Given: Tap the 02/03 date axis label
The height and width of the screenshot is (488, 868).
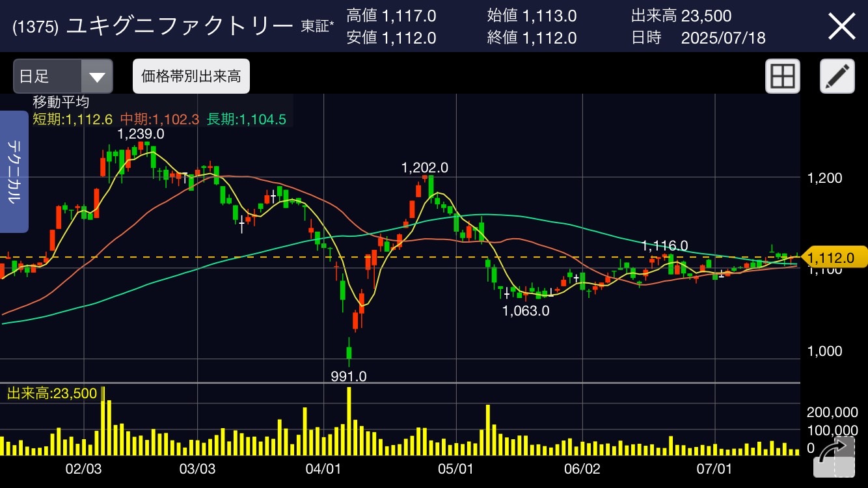Looking at the screenshot, I should pyautogui.click(x=85, y=468).
